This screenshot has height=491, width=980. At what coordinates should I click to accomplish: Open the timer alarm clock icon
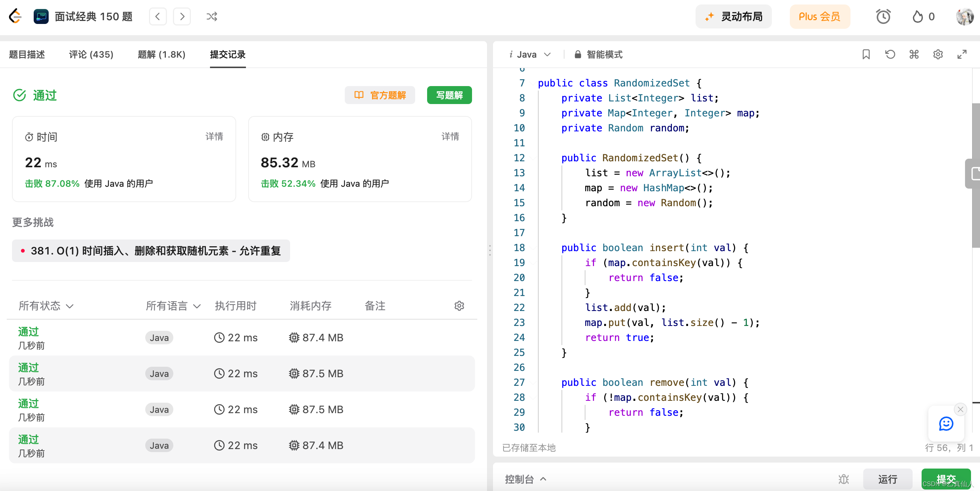click(883, 16)
